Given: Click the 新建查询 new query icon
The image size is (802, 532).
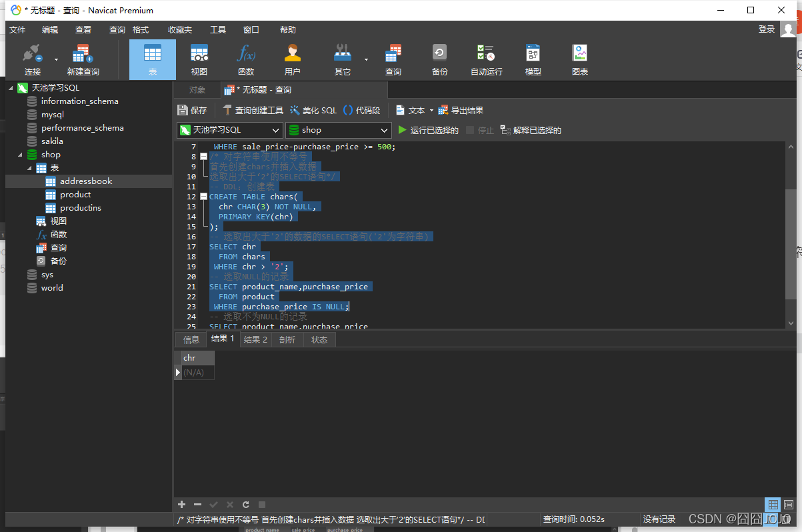Looking at the screenshot, I should (x=83, y=60).
